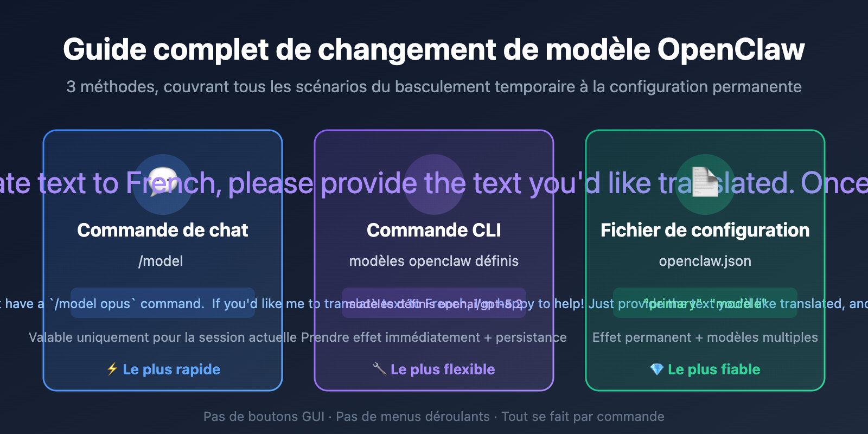Open the "Commande de chat" card heading
Viewport: 868px width, 434px height.
163,230
